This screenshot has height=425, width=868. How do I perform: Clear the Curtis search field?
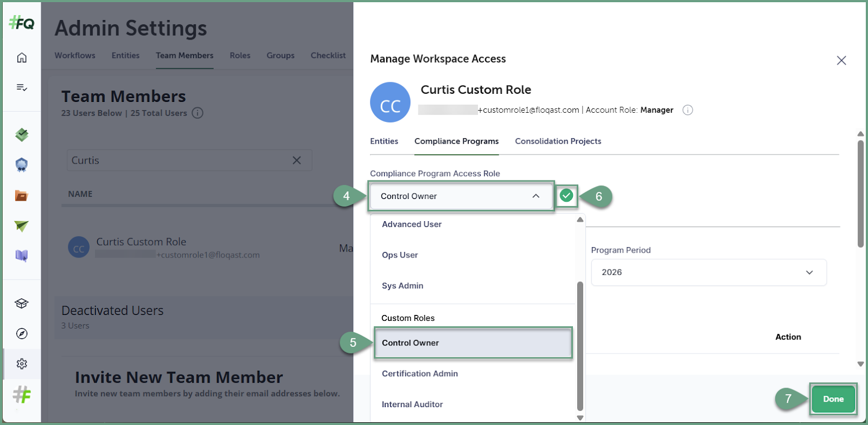(x=297, y=160)
